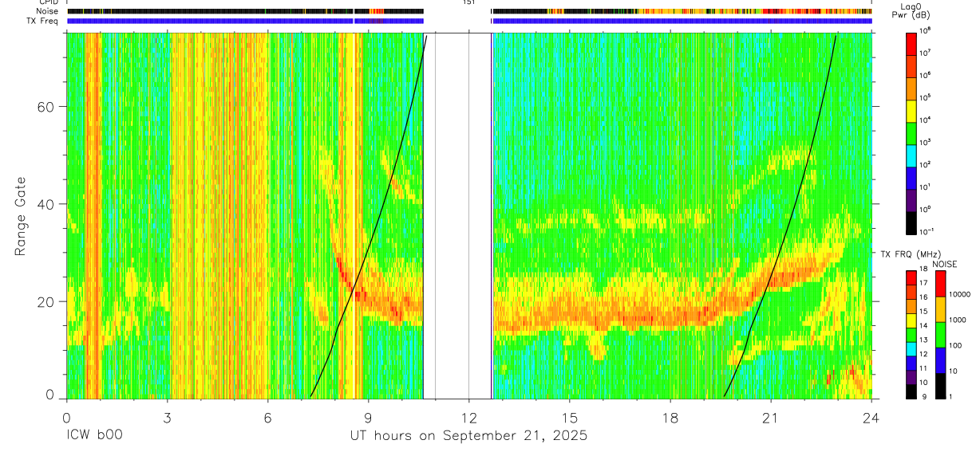Image resolution: width=980 pixels, height=452 pixels.
Task: Click the '13' TX frequency scale label
Action: (923, 341)
